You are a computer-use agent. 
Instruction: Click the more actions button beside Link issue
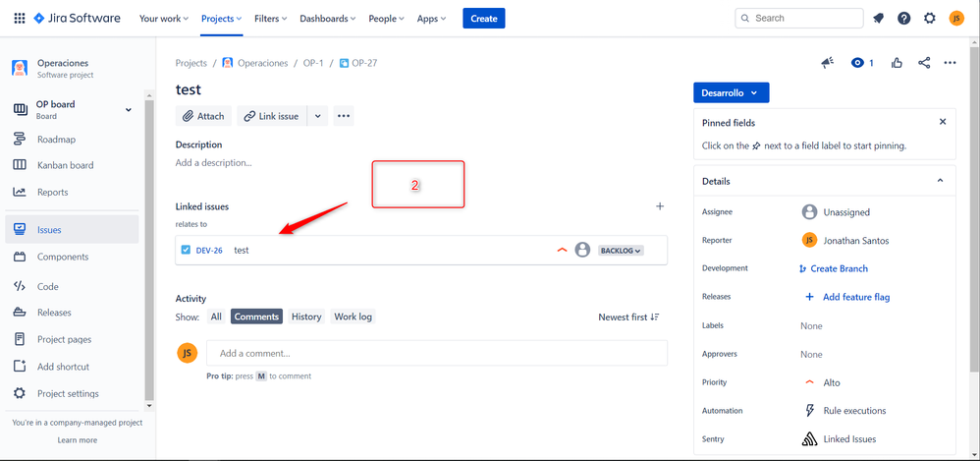343,116
